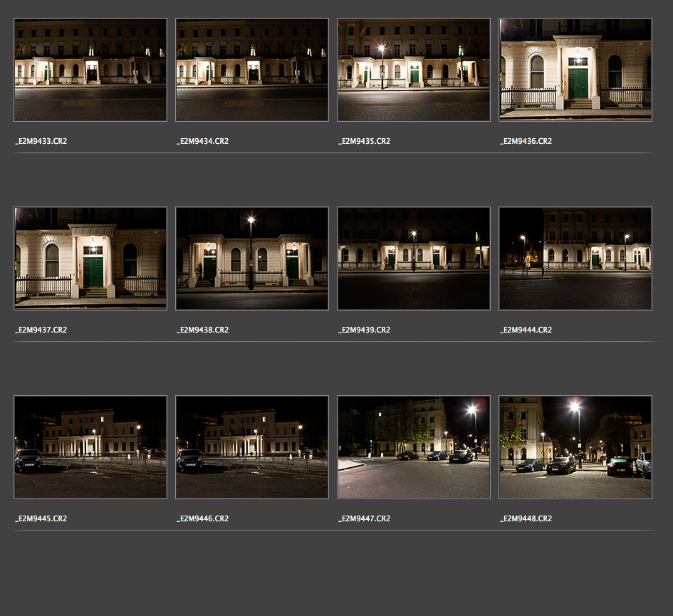Select the _E2M9448.CR2 thumbnail image
The width and height of the screenshot is (673, 616).
575,447
